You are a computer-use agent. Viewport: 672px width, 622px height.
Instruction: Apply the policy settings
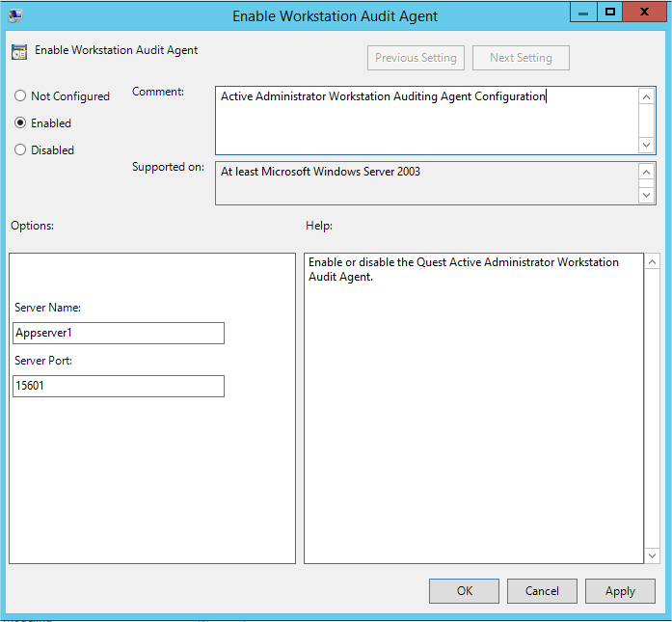(x=620, y=591)
